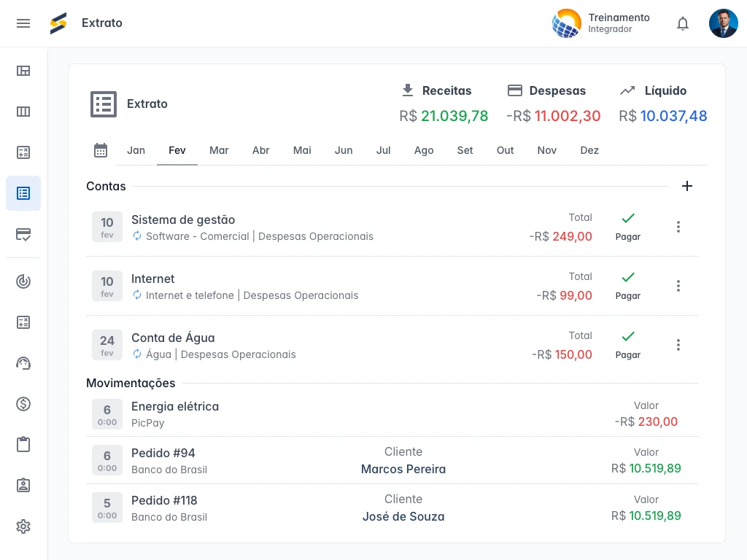Switch to the Mar month tab
The image size is (747, 560).
[219, 150]
